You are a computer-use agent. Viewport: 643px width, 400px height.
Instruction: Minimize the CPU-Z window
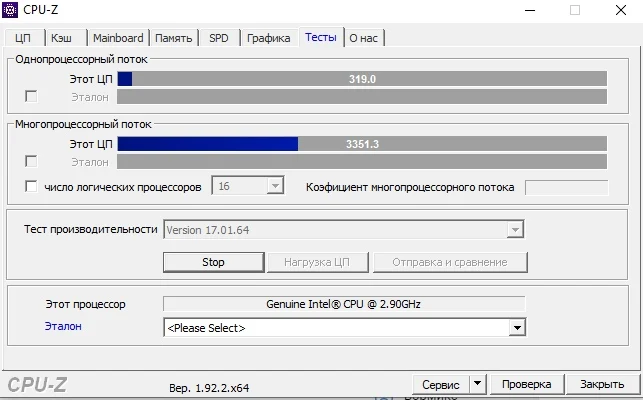530,10
